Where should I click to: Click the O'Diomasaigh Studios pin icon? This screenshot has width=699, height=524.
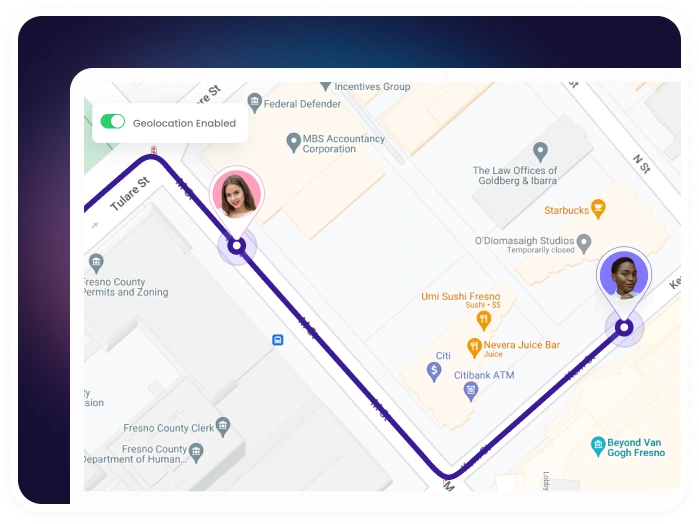point(584,244)
